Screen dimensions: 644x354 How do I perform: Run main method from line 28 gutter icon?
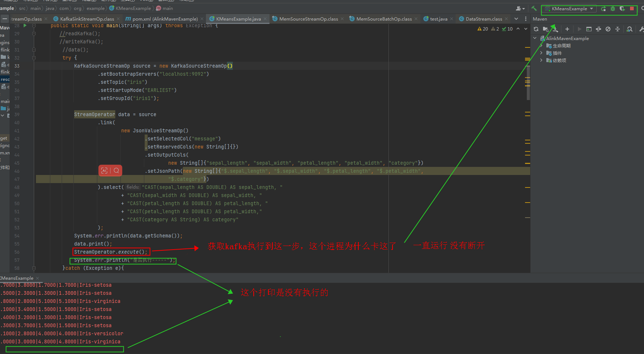coord(25,26)
